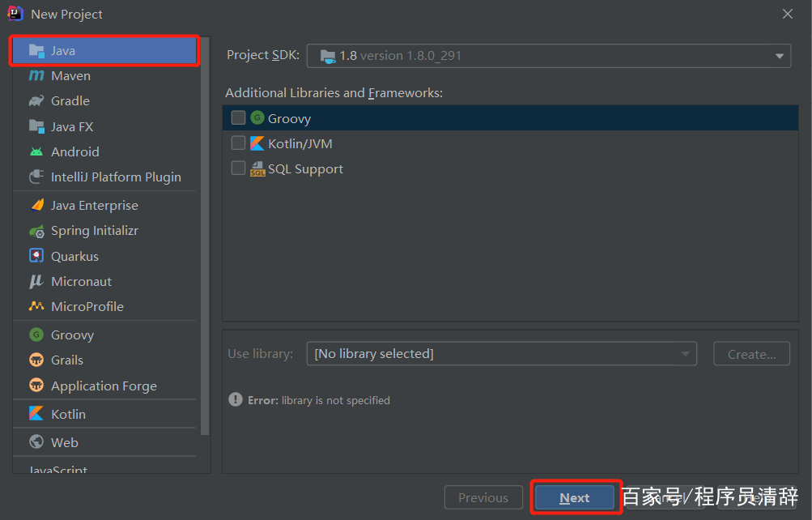
Task: Select Maven project type
Action: coord(104,75)
